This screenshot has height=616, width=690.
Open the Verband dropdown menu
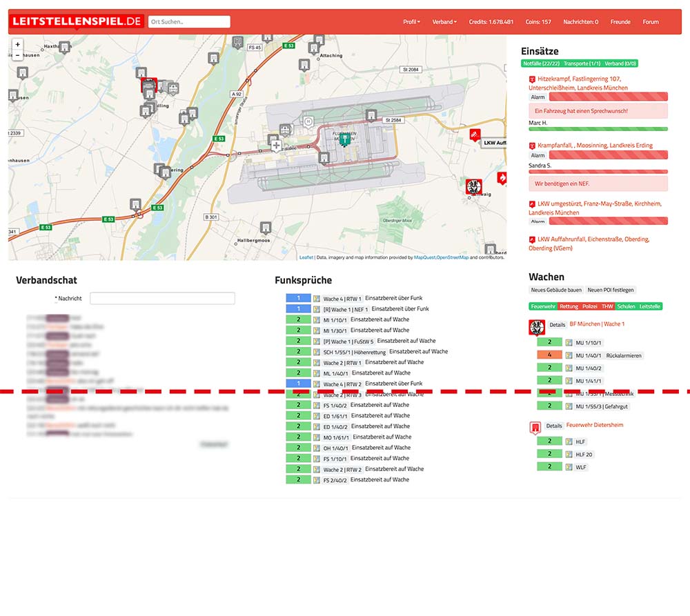pos(444,22)
